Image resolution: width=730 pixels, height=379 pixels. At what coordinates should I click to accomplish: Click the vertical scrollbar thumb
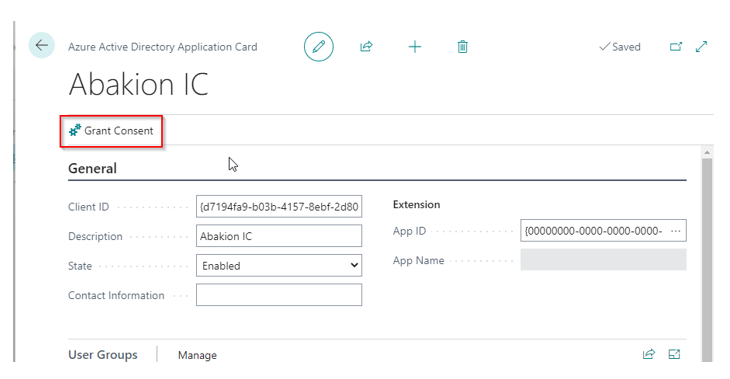707,260
